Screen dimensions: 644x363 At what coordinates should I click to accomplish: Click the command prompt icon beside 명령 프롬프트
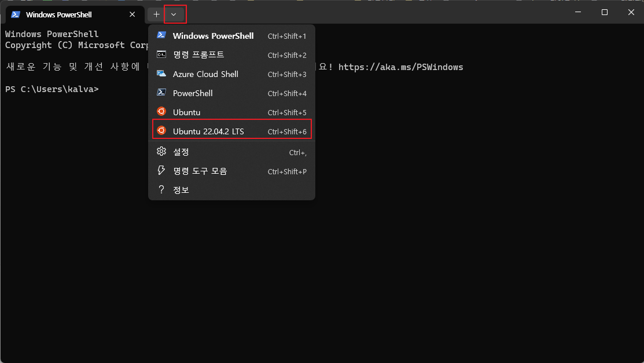pyautogui.click(x=161, y=54)
